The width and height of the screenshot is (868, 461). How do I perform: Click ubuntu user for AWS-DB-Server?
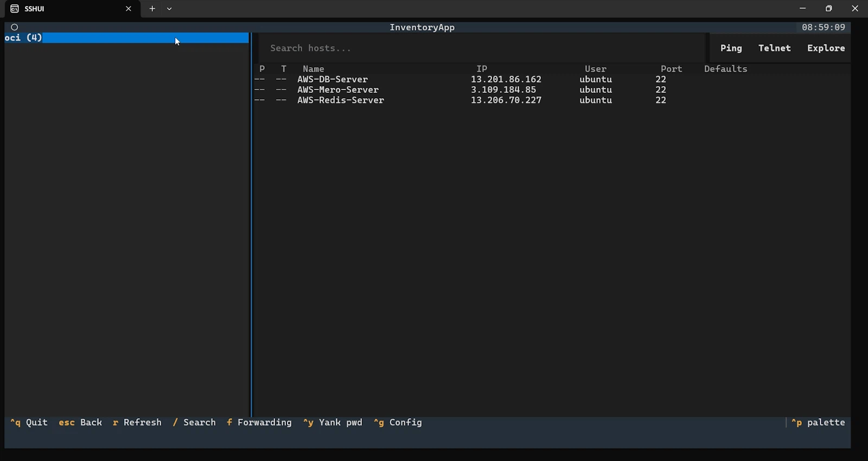tap(596, 80)
